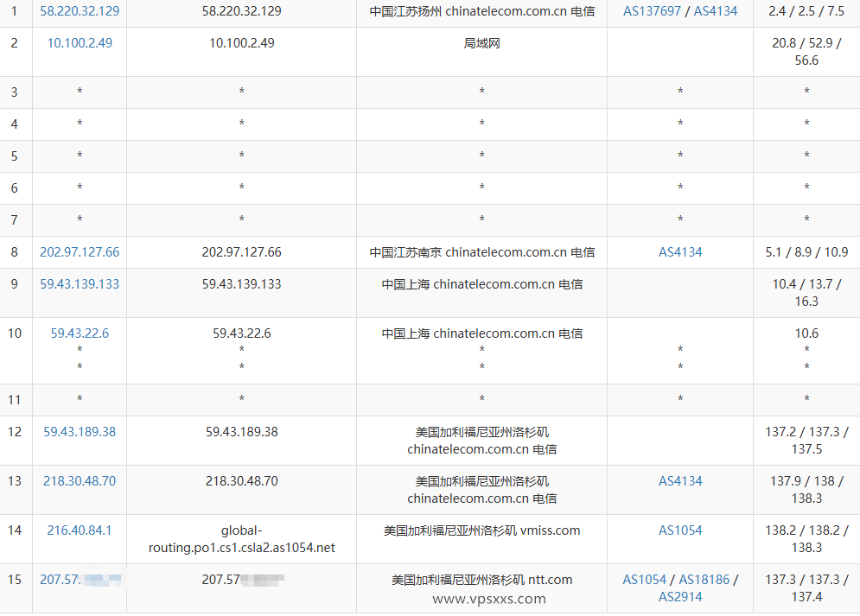Select hostname cell 59.43.139.133

(x=241, y=284)
